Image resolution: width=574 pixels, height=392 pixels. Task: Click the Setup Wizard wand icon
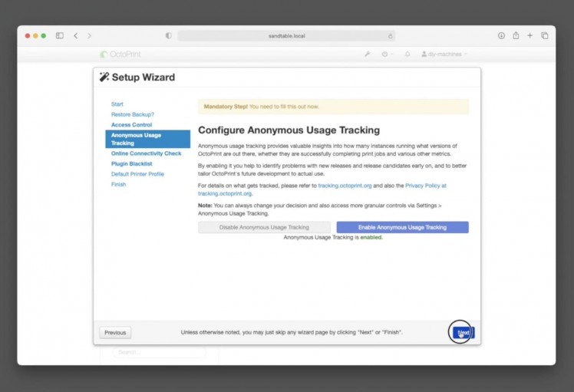pyautogui.click(x=104, y=77)
